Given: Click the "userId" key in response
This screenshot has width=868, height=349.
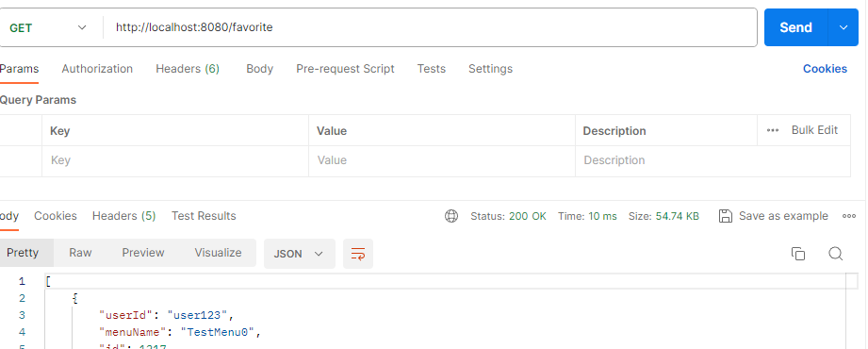Looking at the screenshot, I should pos(125,315).
